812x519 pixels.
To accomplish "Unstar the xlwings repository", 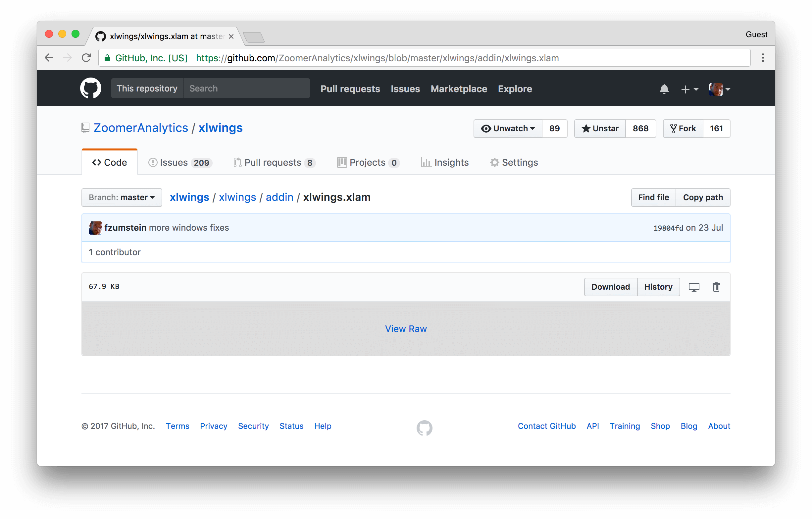I will pyautogui.click(x=600, y=129).
